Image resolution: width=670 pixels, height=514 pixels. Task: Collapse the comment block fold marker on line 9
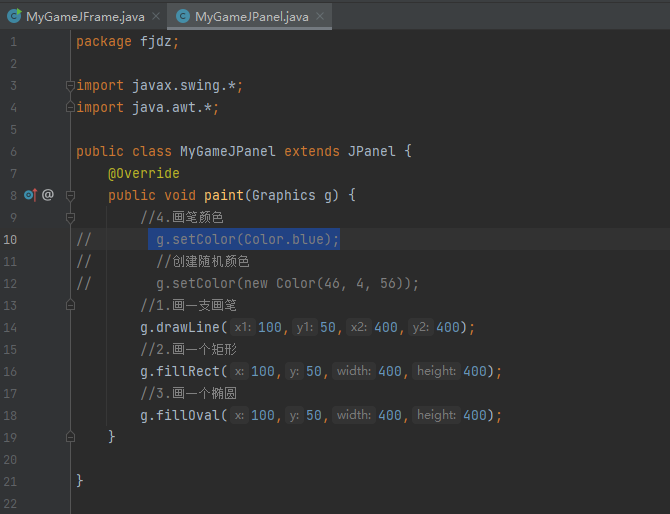click(71, 217)
